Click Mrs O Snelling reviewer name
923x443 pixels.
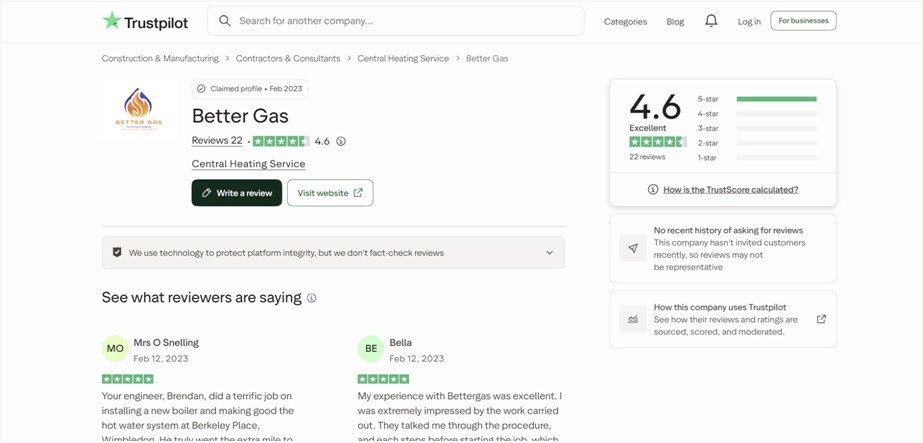(166, 342)
